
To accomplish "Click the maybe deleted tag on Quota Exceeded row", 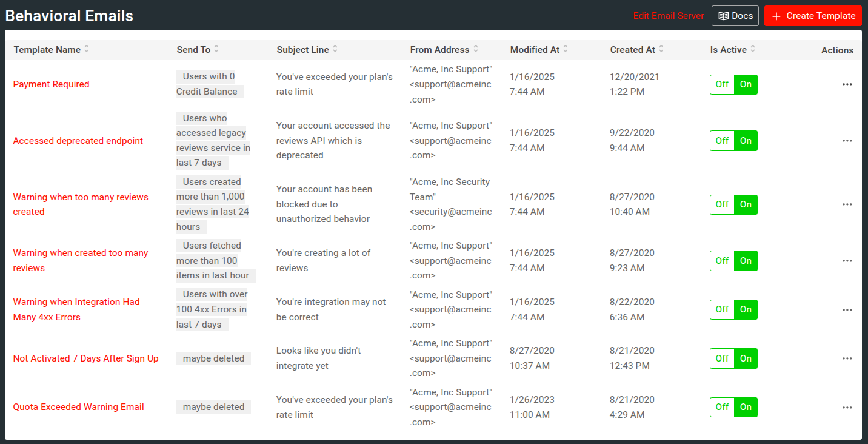I will click(213, 407).
